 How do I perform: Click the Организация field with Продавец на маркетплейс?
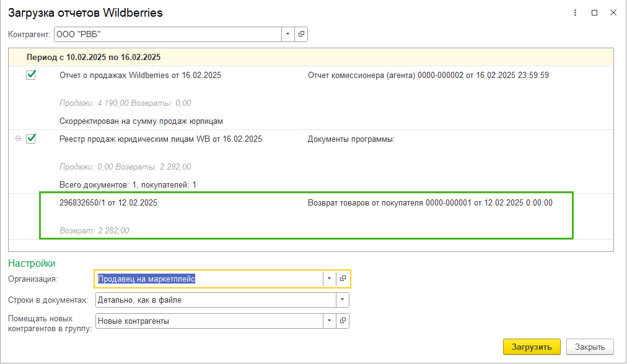point(209,279)
